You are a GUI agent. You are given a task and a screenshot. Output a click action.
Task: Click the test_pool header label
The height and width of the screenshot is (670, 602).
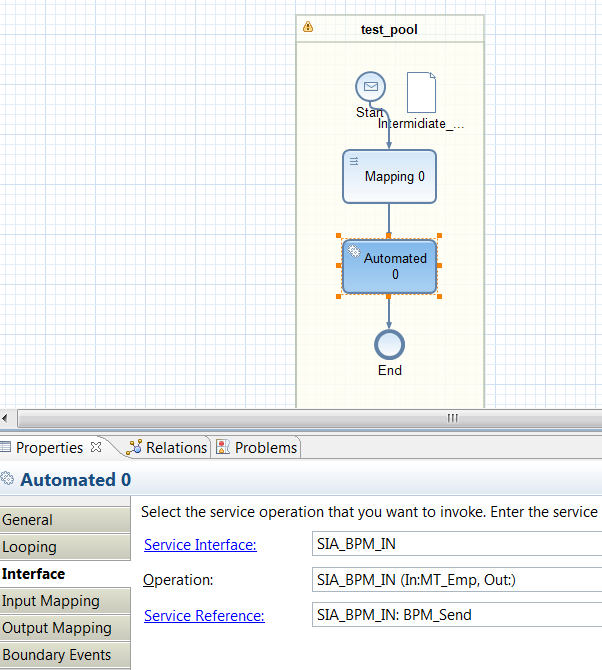(x=389, y=29)
